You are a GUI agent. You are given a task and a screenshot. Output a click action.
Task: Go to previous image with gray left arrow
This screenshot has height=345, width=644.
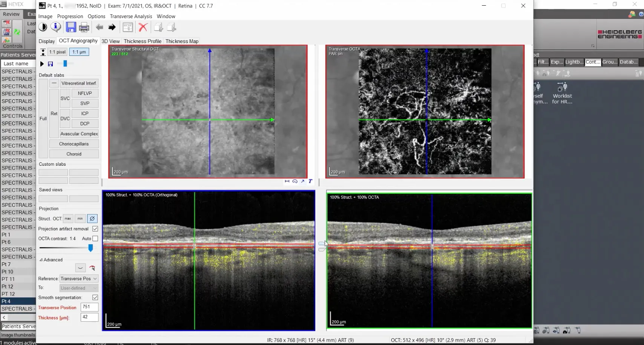coord(100,27)
